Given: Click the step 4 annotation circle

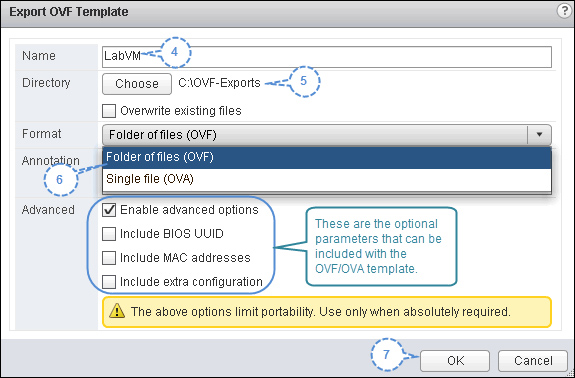Looking at the screenshot, I should tap(175, 52).
